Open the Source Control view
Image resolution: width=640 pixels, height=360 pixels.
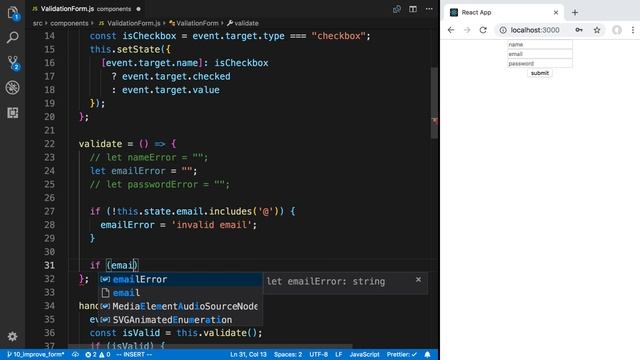(13, 62)
